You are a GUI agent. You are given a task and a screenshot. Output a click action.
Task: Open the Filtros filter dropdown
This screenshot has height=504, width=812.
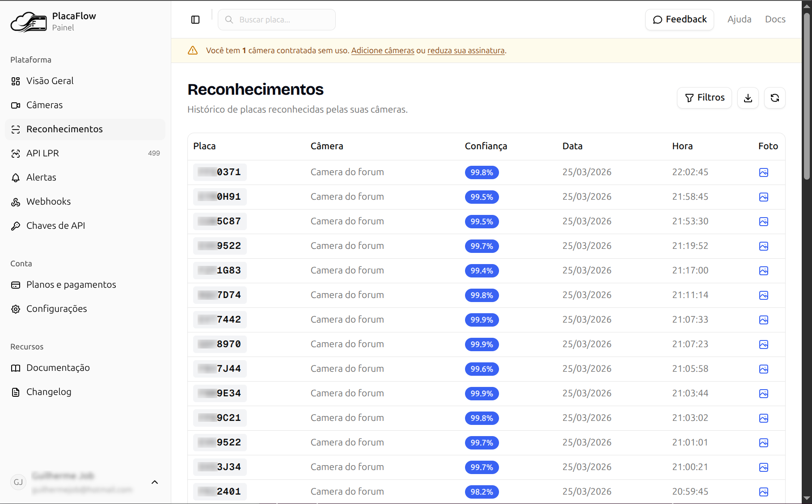click(704, 98)
